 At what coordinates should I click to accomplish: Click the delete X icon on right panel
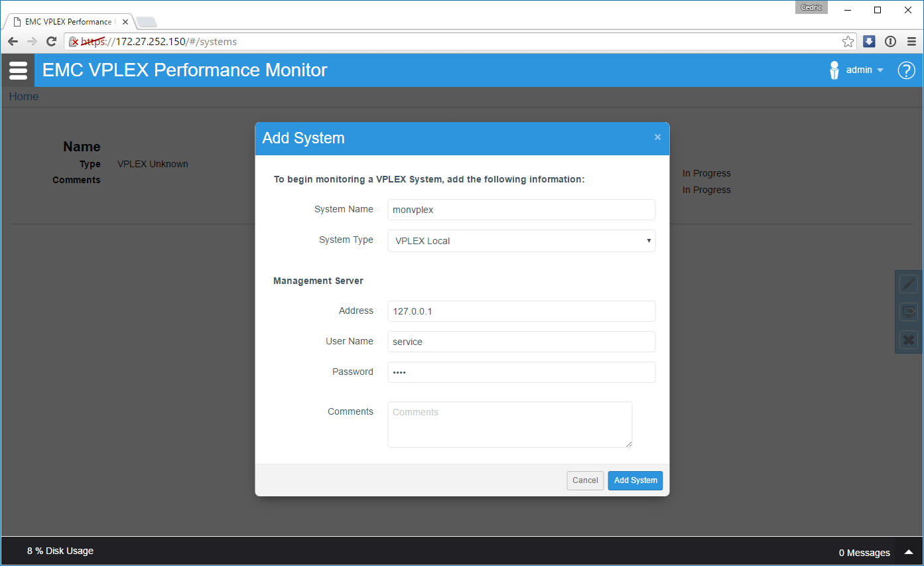(908, 340)
